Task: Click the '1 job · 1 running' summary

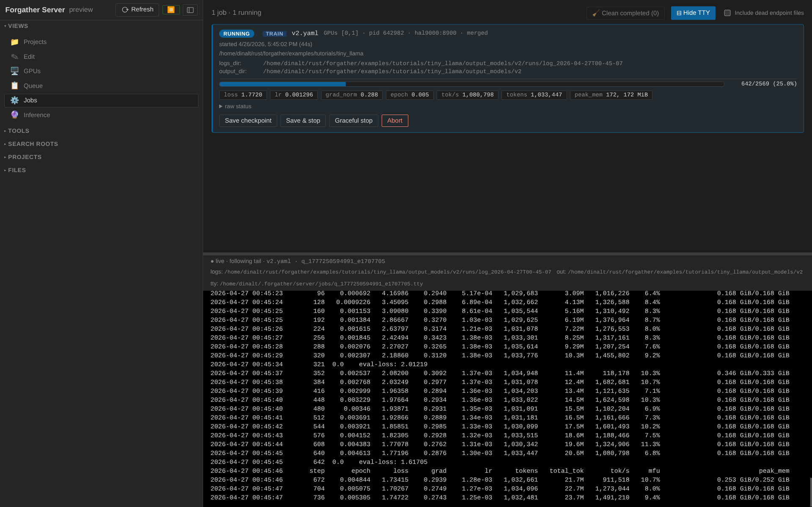Action: (x=236, y=13)
